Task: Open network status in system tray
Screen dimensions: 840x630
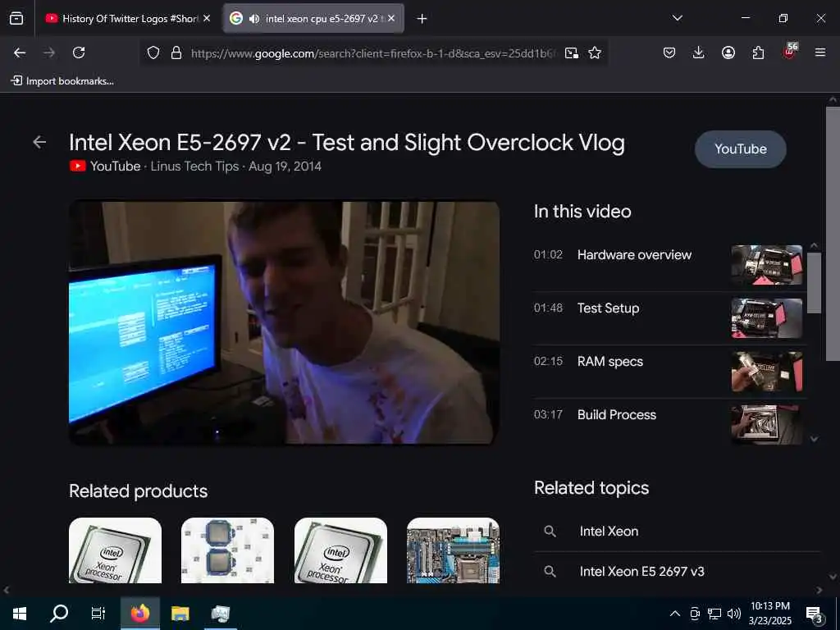Action: tap(714, 614)
